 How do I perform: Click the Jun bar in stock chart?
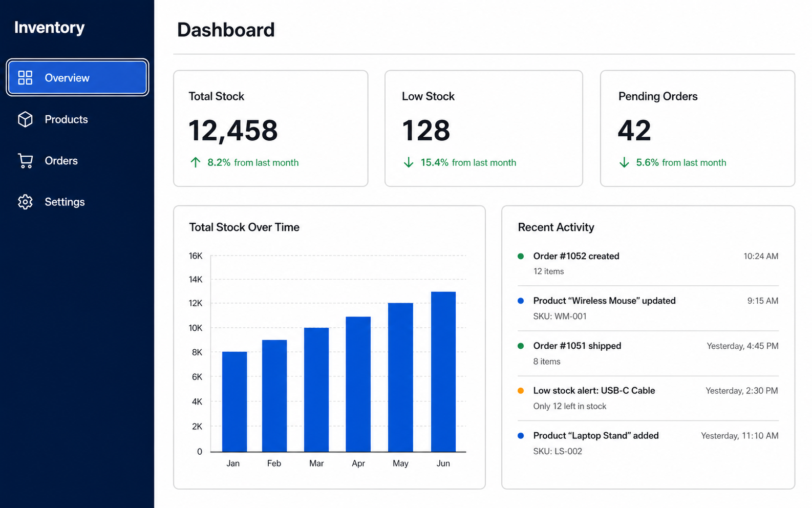click(x=443, y=372)
